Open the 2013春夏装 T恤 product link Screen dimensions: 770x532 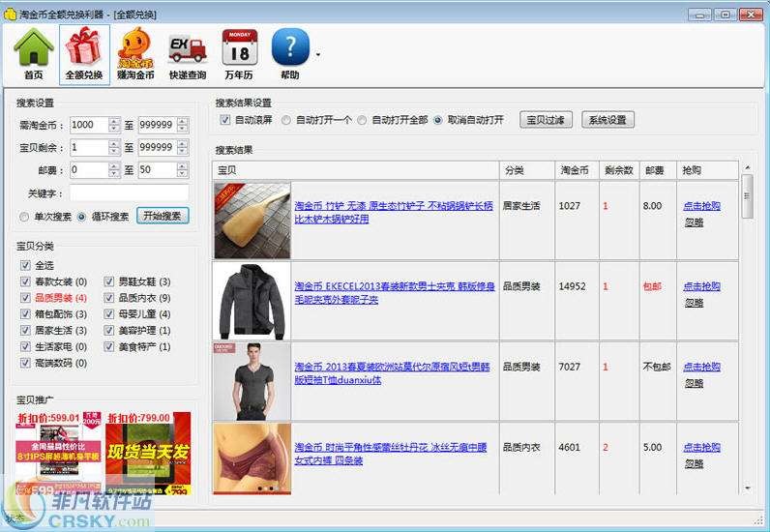(x=393, y=373)
